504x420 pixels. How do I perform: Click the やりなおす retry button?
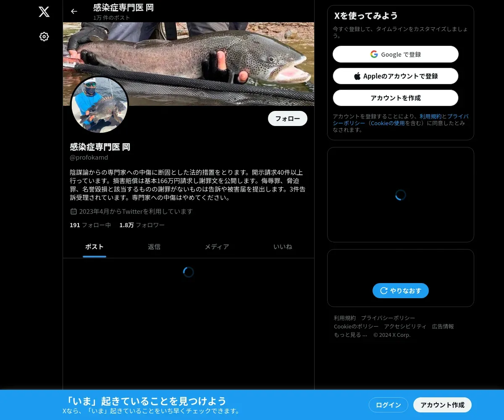pos(401,291)
